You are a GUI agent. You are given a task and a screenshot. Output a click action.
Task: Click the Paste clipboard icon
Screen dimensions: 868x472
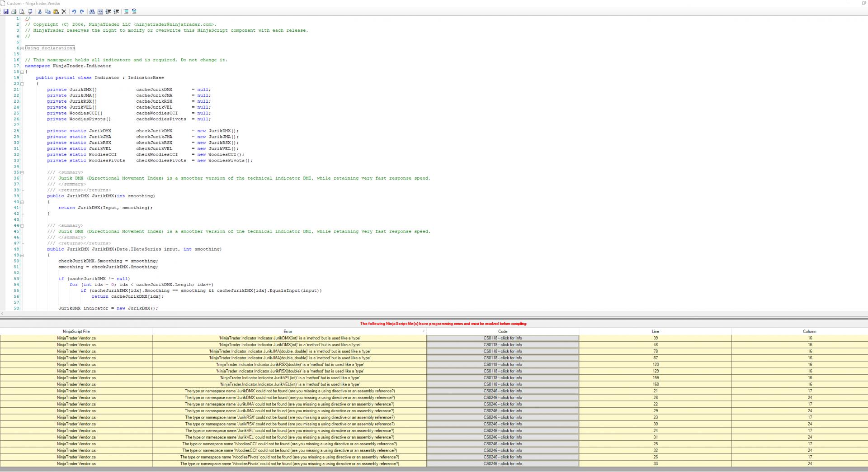(x=56, y=12)
